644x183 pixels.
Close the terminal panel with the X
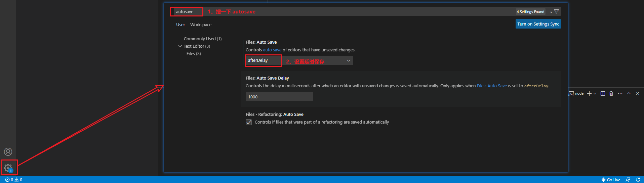click(x=638, y=93)
